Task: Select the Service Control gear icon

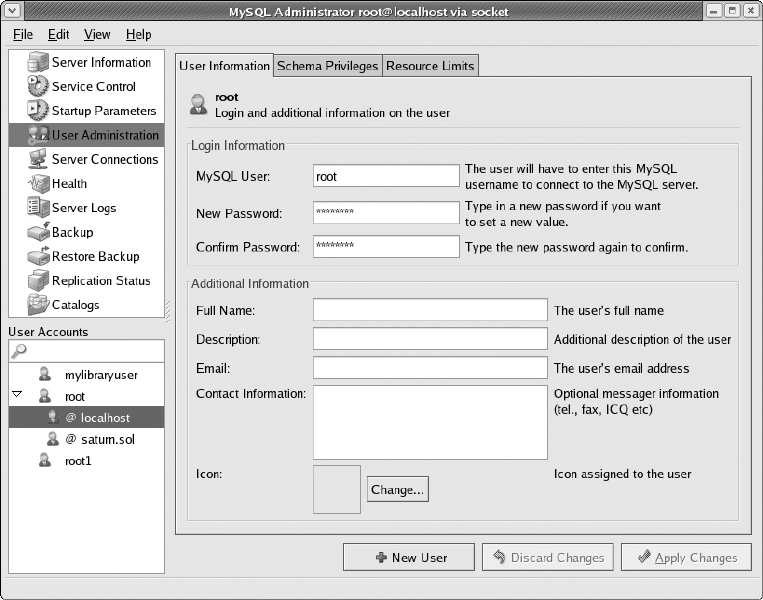Action: coord(38,86)
